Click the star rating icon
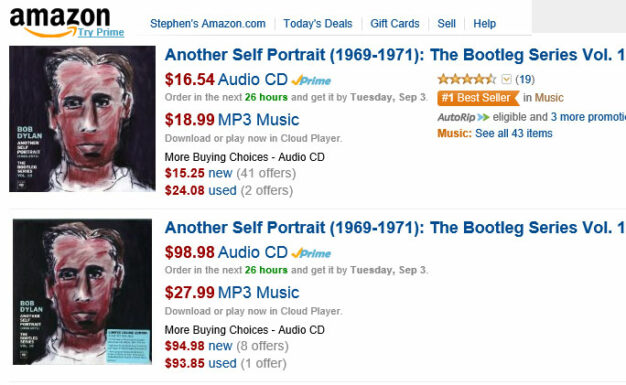626x385 pixels. click(x=467, y=79)
